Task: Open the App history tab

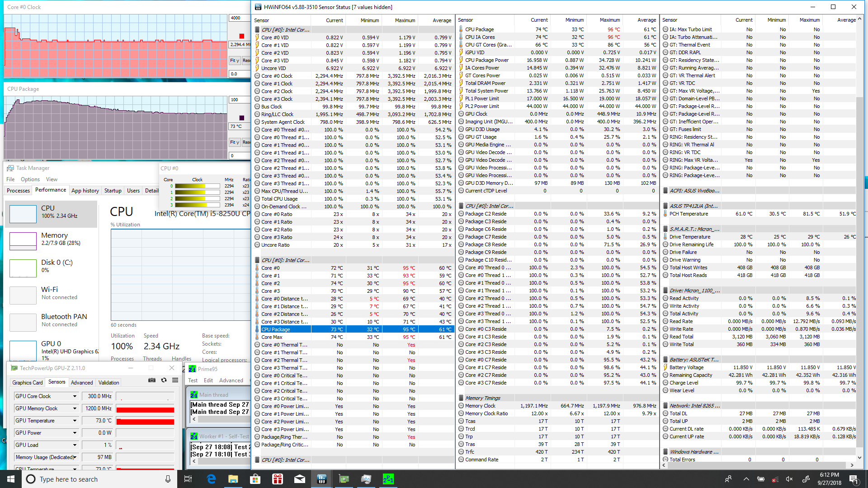Action: [x=85, y=191]
